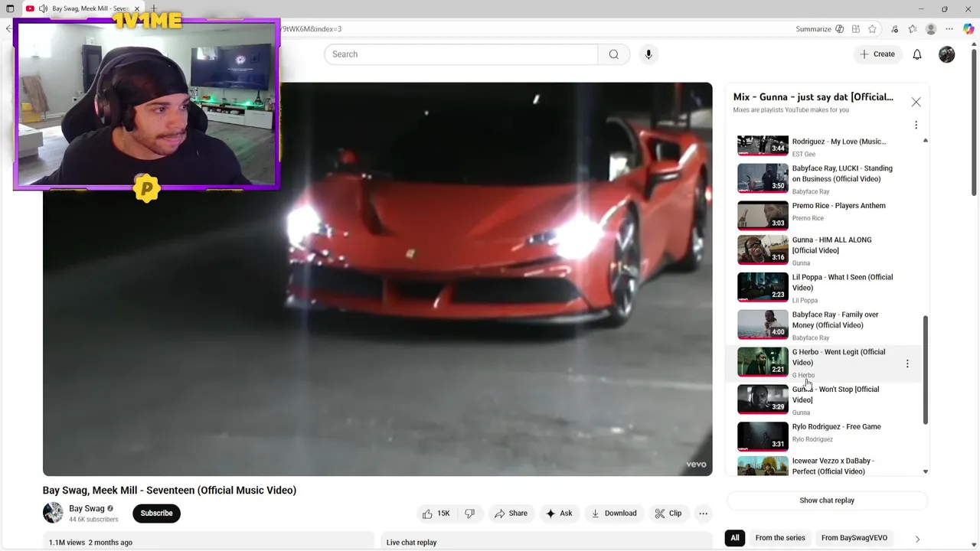The image size is (980, 551).
Task: Start voice search with microphone icon
Action: pos(648,54)
